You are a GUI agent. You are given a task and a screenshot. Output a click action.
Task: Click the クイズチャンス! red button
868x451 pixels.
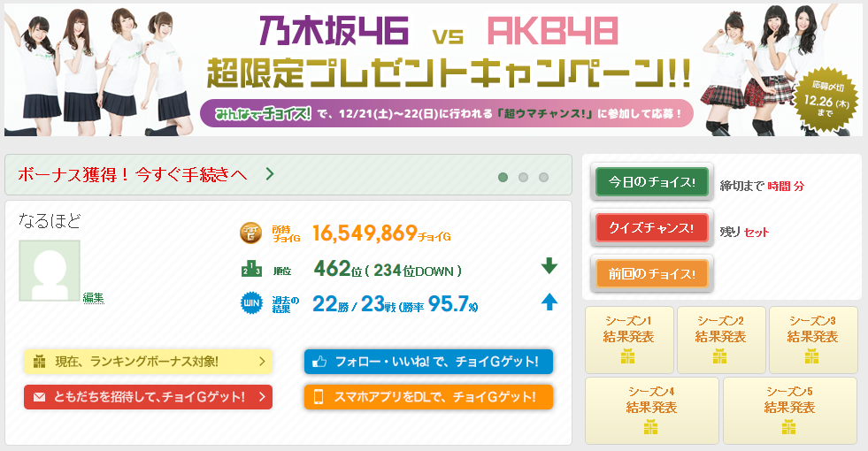tap(651, 228)
